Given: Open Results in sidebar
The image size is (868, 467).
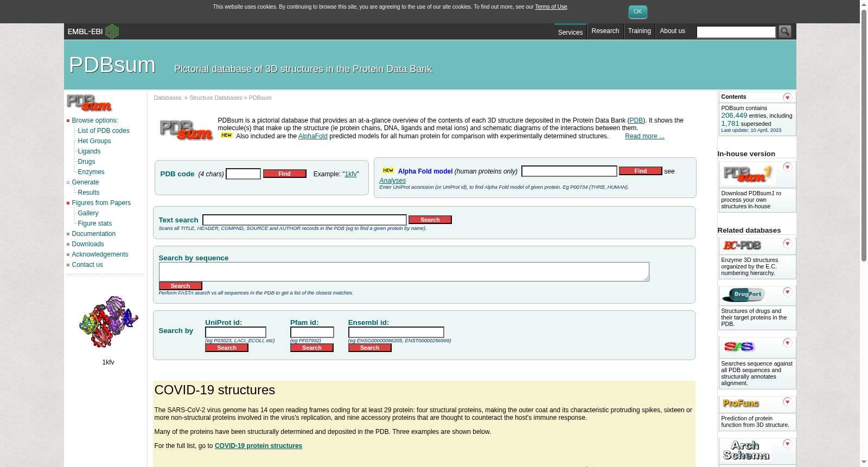Looking at the screenshot, I should (x=88, y=193).
